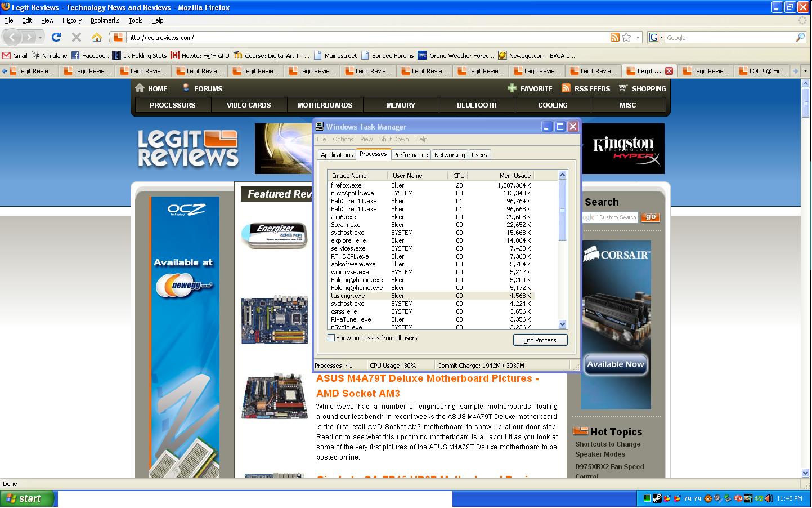Open the Gmail bookmark in bookmarks toolbar
Screen dimensions: 812x508
pos(15,56)
